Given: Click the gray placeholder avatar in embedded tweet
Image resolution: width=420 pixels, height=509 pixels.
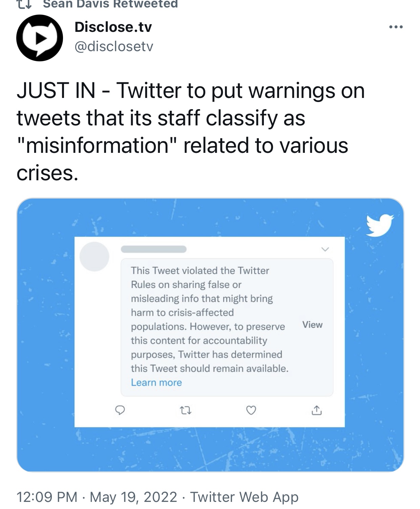Looking at the screenshot, I should (94, 257).
